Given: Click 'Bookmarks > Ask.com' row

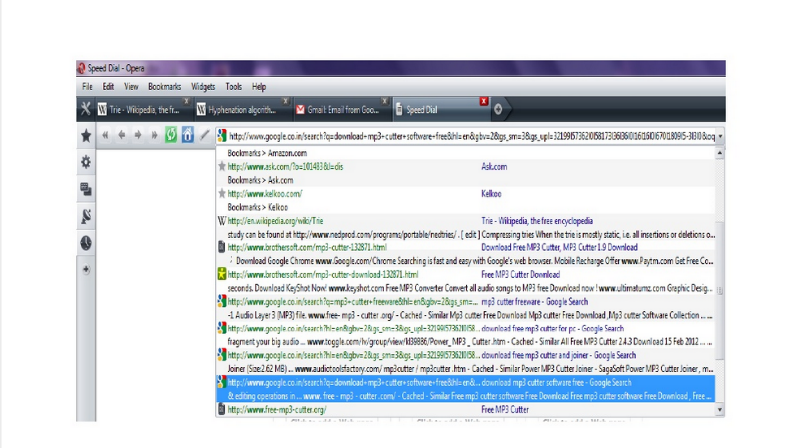Looking at the screenshot, I should [x=260, y=180].
